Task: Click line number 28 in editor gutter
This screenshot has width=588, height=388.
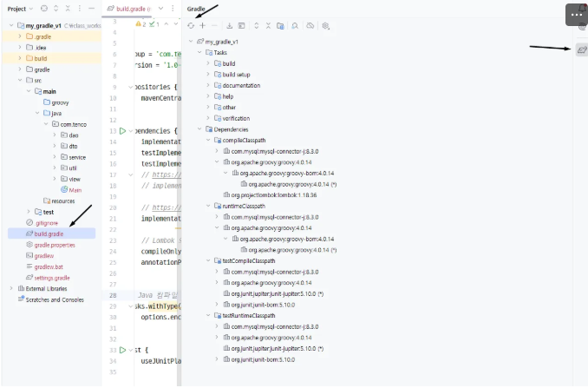Action: pyautogui.click(x=113, y=295)
